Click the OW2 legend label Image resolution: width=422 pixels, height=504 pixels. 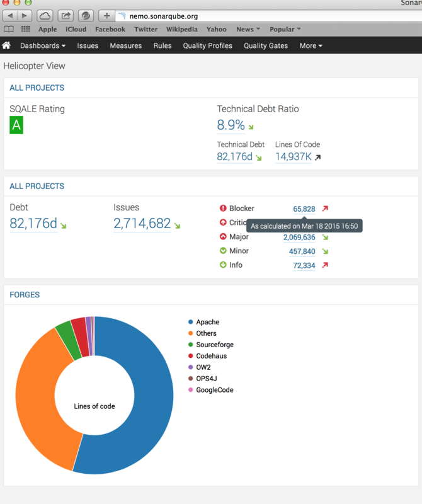[203, 367]
